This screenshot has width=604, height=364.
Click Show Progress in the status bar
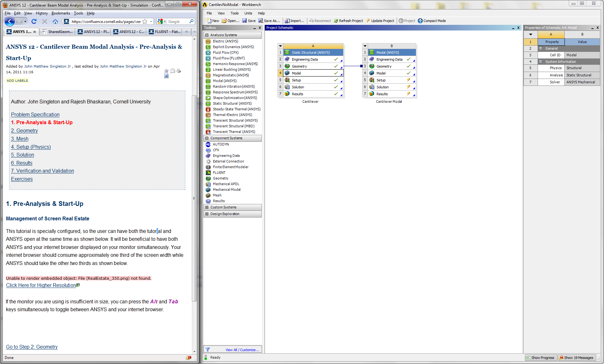pos(540,358)
